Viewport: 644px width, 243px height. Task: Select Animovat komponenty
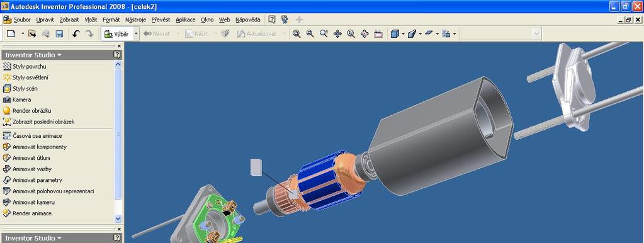(35, 147)
